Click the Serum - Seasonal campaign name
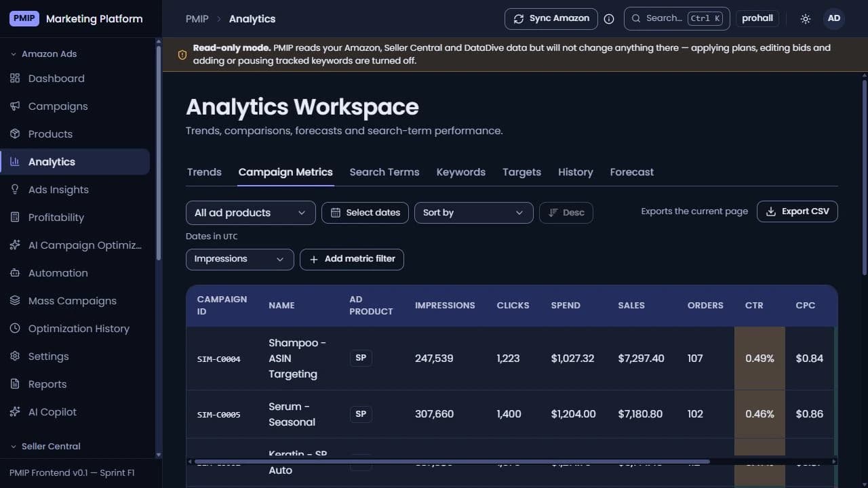The height and width of the screenshot is (488, 868). tap(292, 414)
